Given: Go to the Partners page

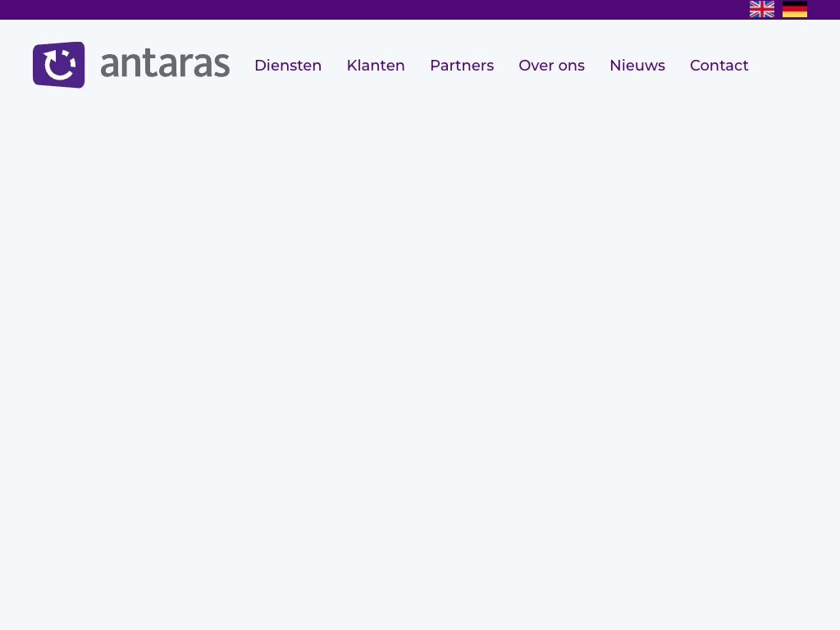Looking at the screenshot, I should pyautogui.click(x=462, y=66).
